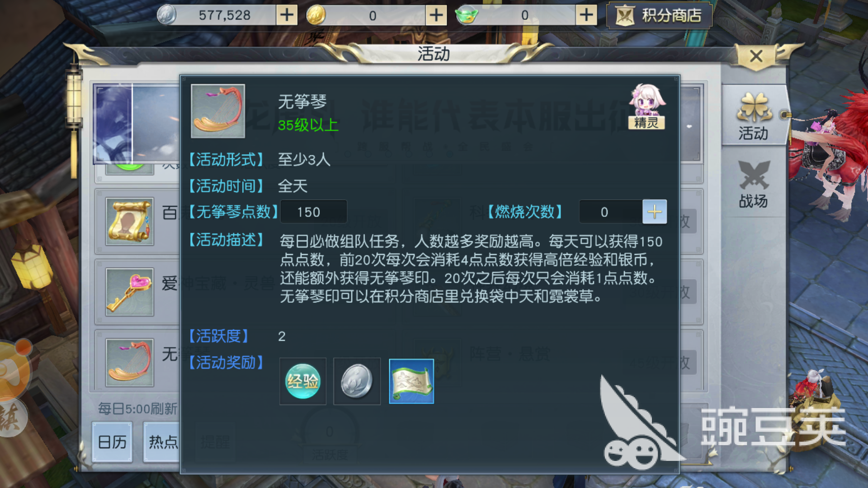Increase 燃烧次数 burn count with plus
The width and height of the screenshot is (868, 488).
(x=655, y=211)
